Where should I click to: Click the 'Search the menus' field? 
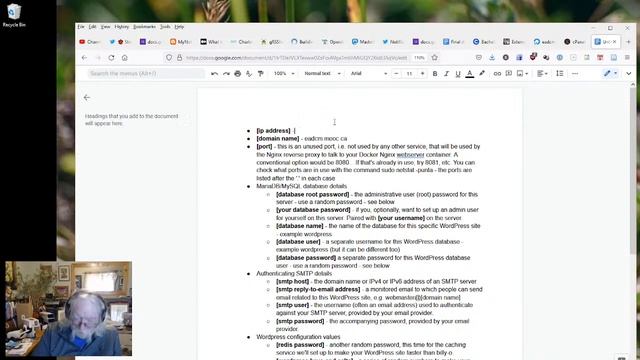pos(146,73)
